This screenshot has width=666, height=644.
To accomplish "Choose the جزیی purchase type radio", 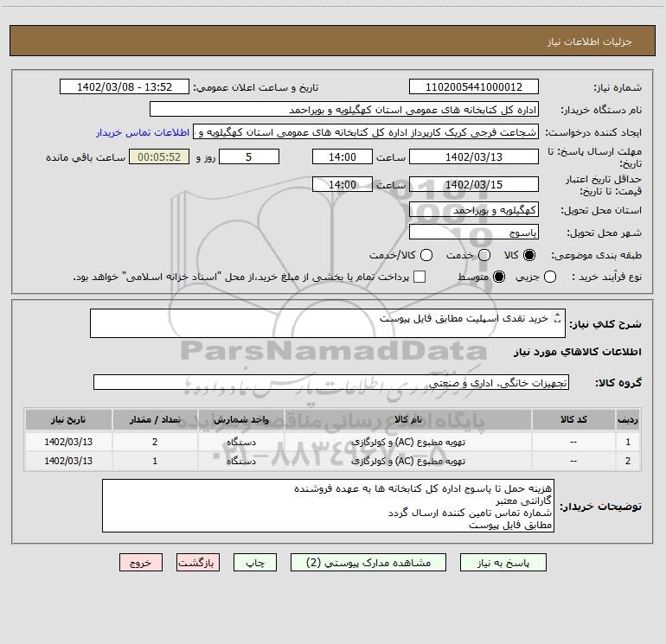I will tap(550, 277).
